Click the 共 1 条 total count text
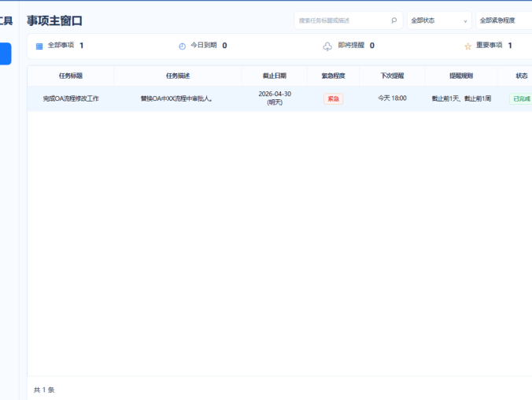 (x=44, y=390)
